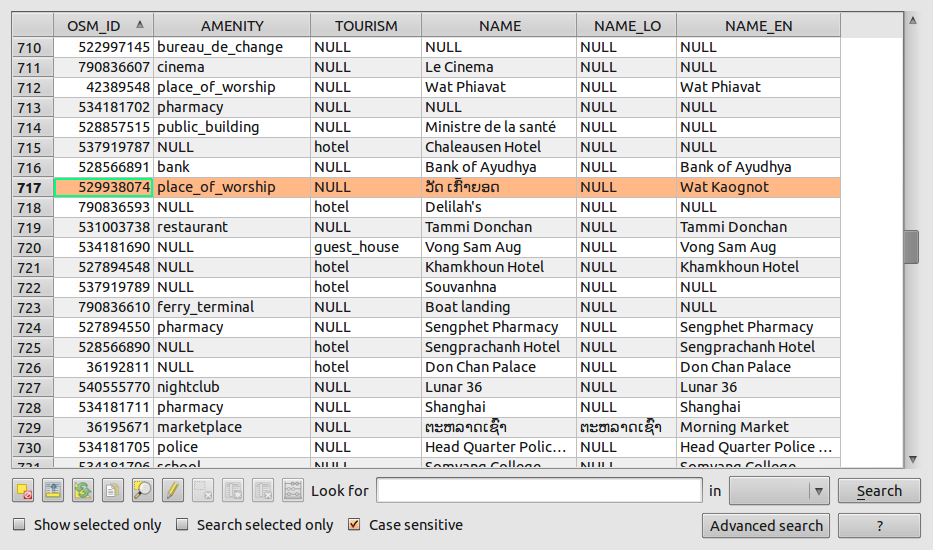
Task: Uncheck the Case sensitive checkbox
Action: [x=354, y=524]
